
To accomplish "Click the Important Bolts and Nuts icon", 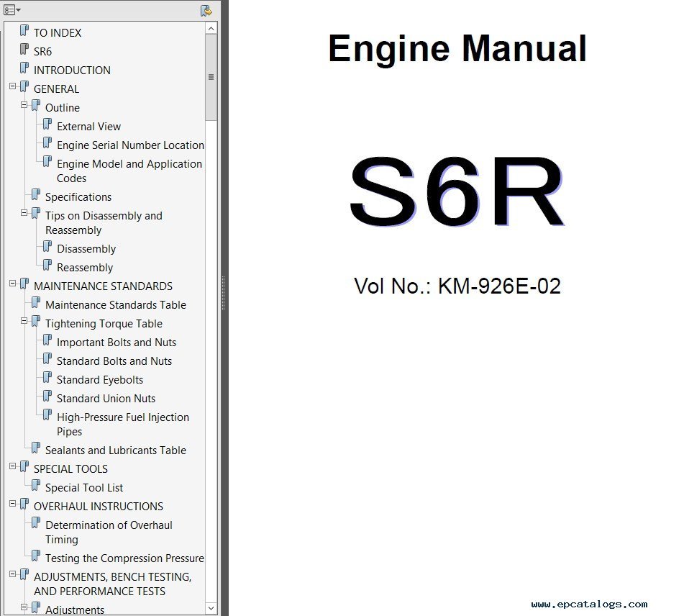I will coord(47,340).
